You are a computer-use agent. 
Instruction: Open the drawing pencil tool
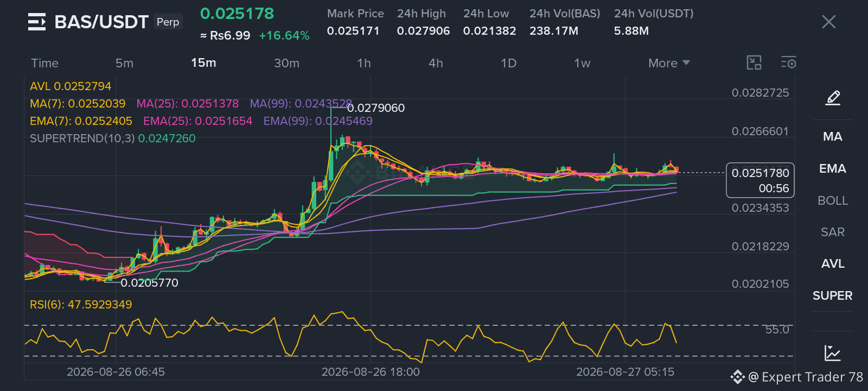[833, 98]
